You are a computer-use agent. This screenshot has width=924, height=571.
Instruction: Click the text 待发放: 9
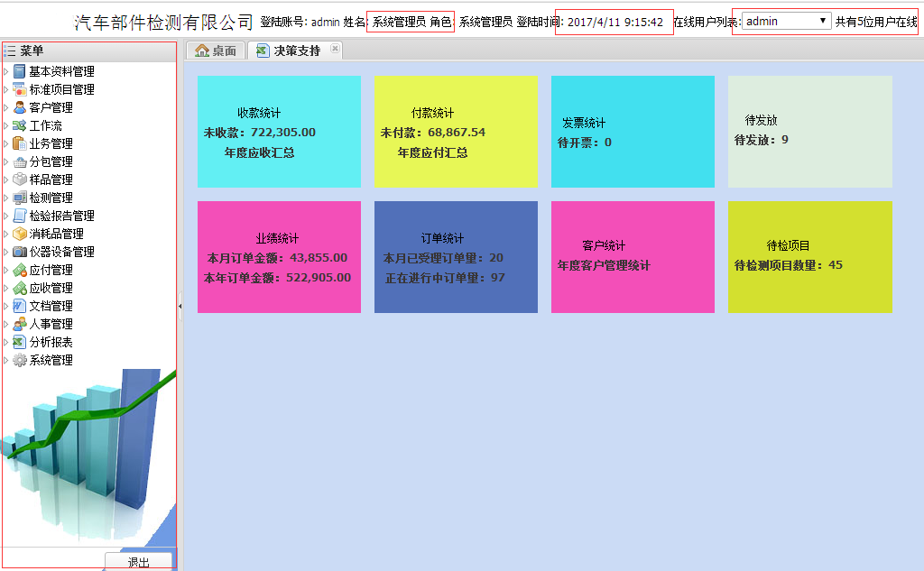pyautogui.click(x=762, y=140)
